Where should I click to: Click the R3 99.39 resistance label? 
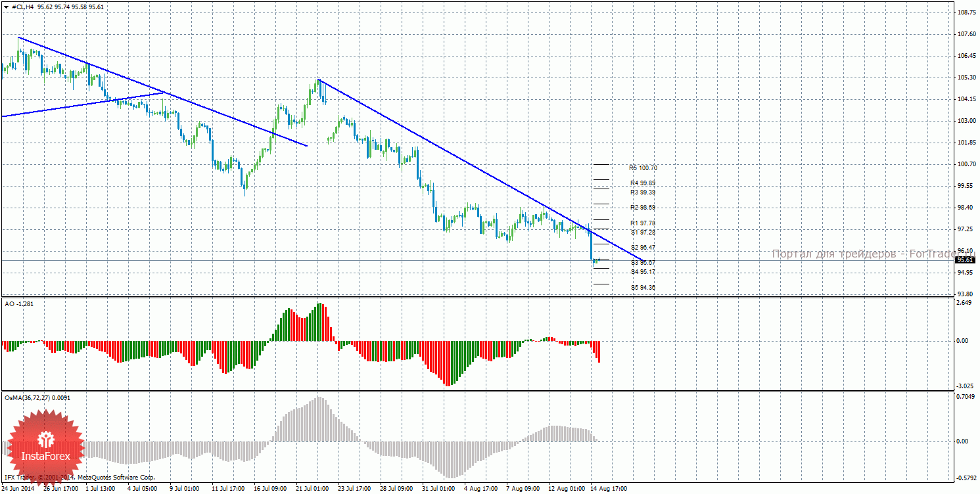point(643,192)
